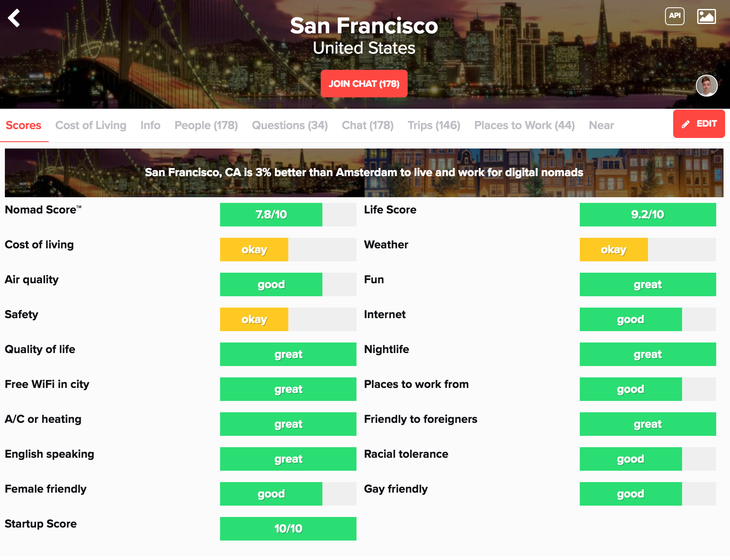Screen dimensions: 730x560
Task: View Places to Work (44) tab
Action: pyautogui.click(x=524, y=125)
